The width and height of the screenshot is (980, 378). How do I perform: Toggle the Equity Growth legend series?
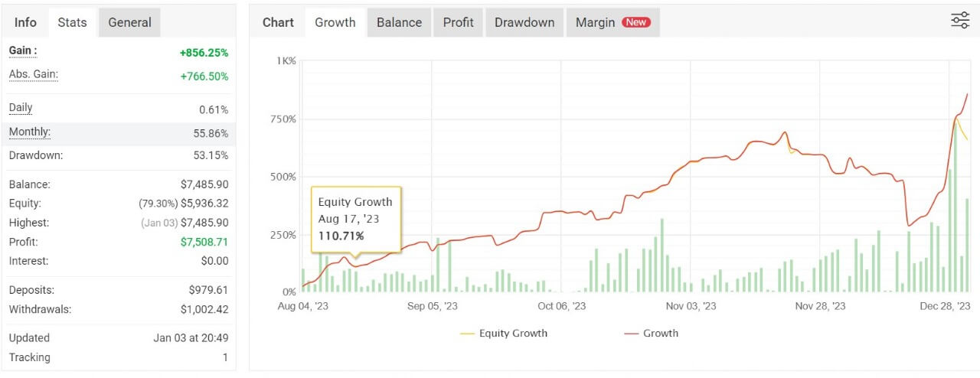505,334
